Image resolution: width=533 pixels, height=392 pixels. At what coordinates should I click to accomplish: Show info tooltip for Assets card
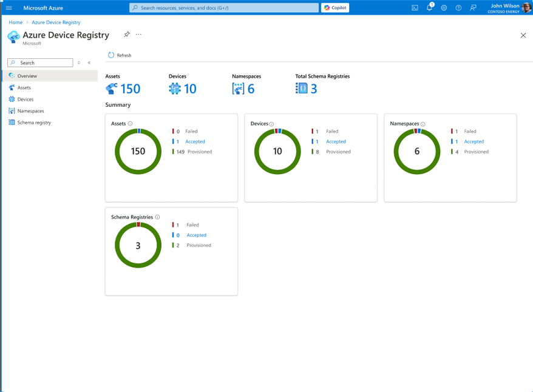130,124
